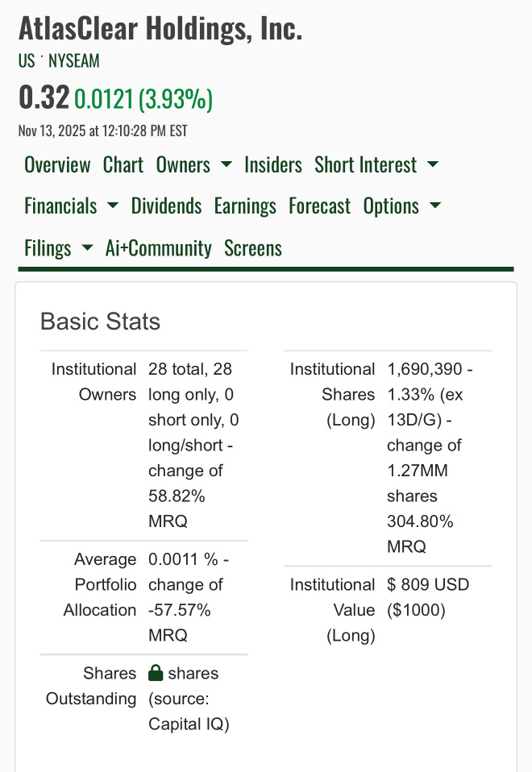Click the Filings menu label
Viewport: 532px width, 772px height.
pos(48,248)
